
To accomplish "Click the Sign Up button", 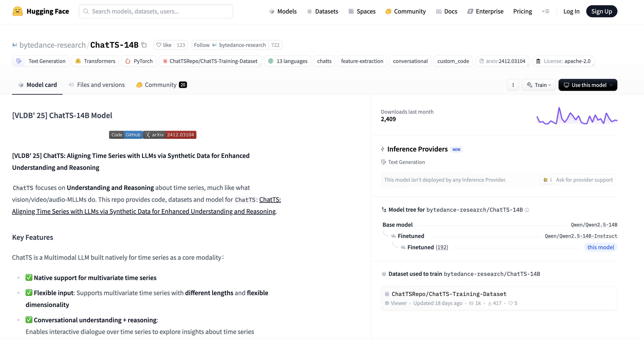I will (x=601, y=11).
